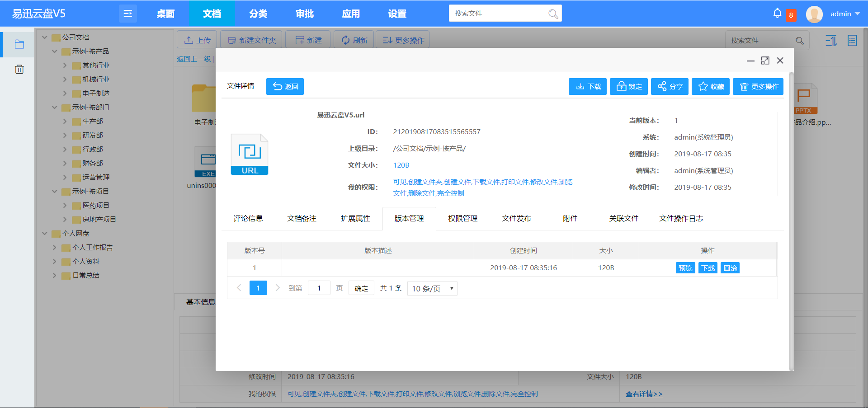Click the 刷新 refresh toolbar button

354,40
